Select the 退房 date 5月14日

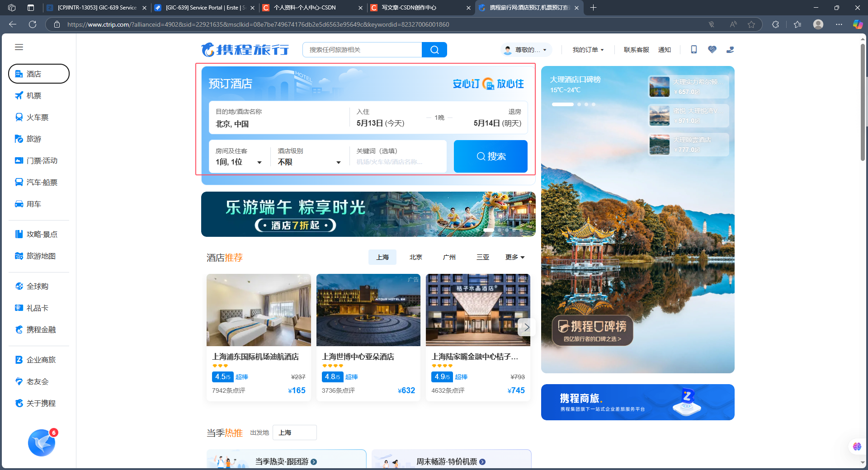pos(497,123)
